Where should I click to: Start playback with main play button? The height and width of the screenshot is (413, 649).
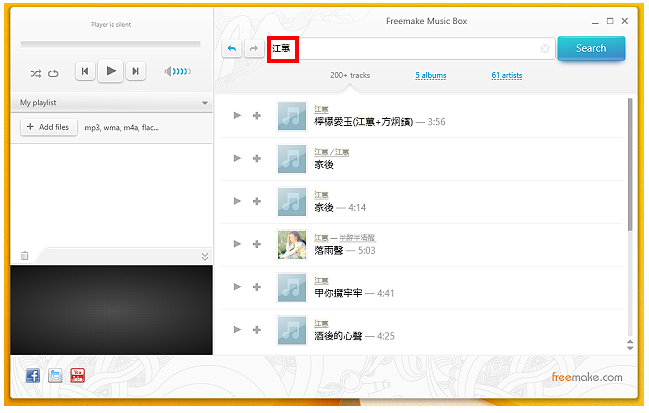111,71
